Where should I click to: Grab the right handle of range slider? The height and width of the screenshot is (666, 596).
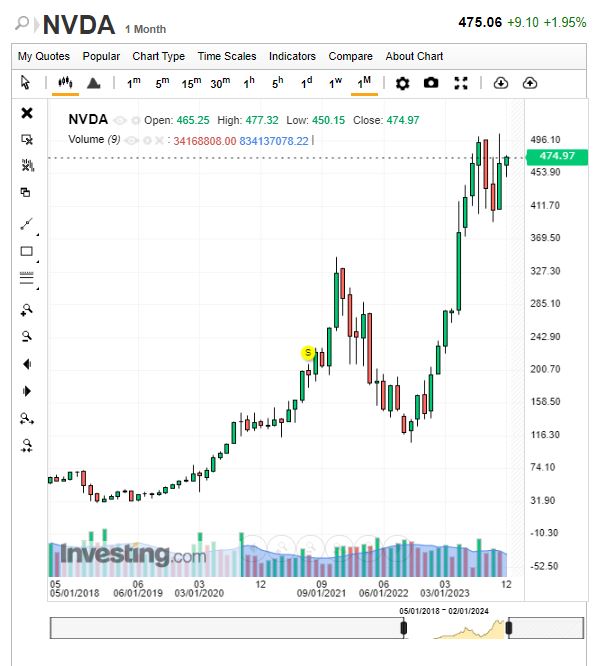tap(508, 628)
